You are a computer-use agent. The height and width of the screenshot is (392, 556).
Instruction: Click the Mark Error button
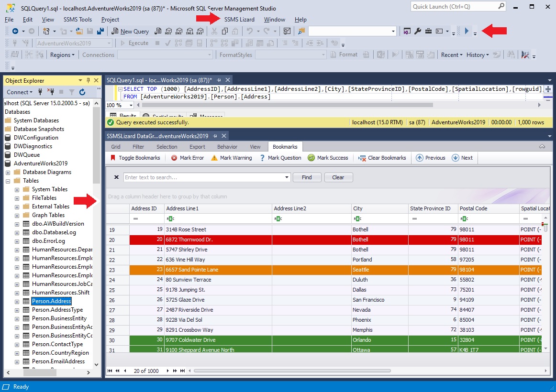point(188,158)
